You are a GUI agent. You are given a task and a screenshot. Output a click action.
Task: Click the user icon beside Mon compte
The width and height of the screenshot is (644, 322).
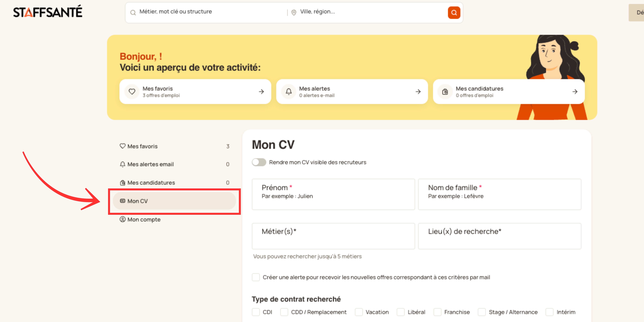[x=123, y=219]
